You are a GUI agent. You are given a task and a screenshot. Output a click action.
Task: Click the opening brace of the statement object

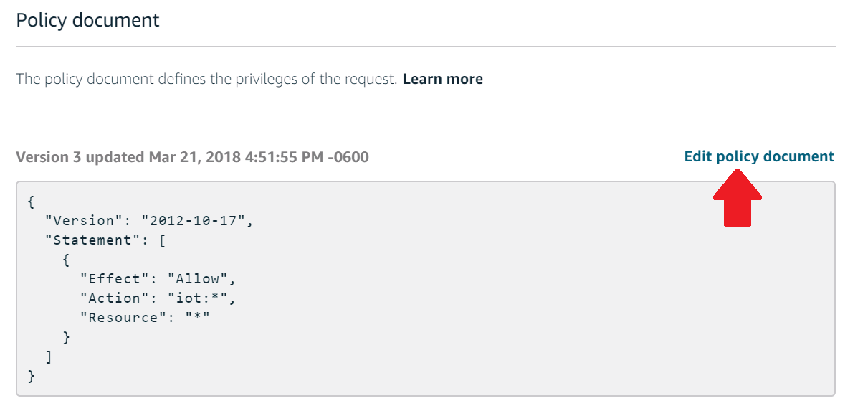(x=67, y=260)
